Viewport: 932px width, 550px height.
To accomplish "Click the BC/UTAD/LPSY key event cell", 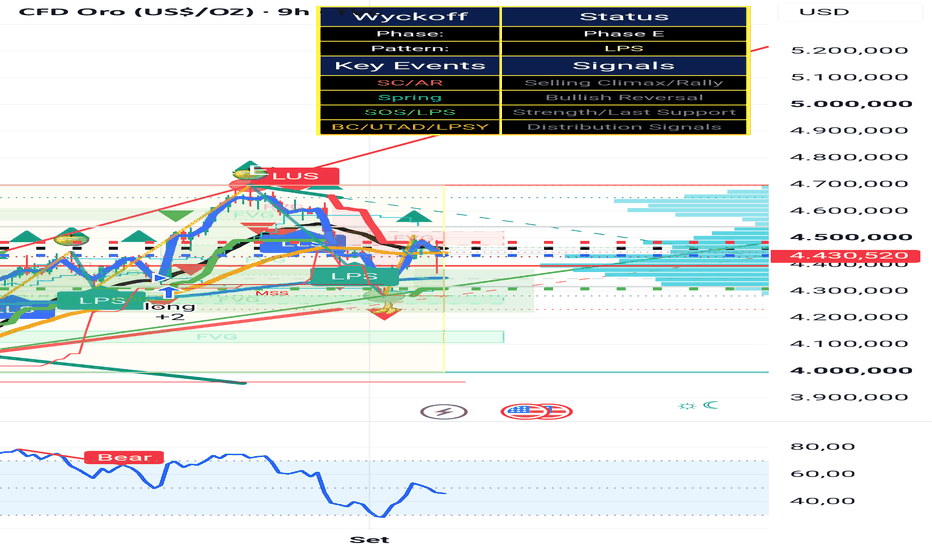I will [410, 127].
